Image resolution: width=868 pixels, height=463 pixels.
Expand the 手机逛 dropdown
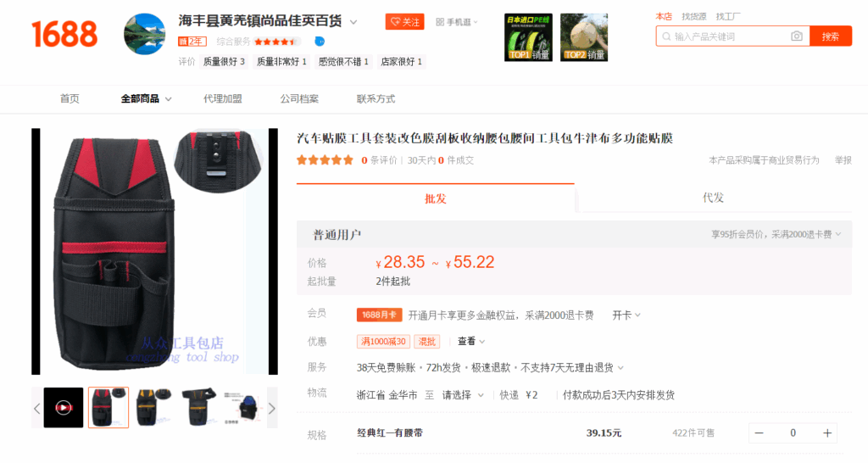[x=457, y=21]
